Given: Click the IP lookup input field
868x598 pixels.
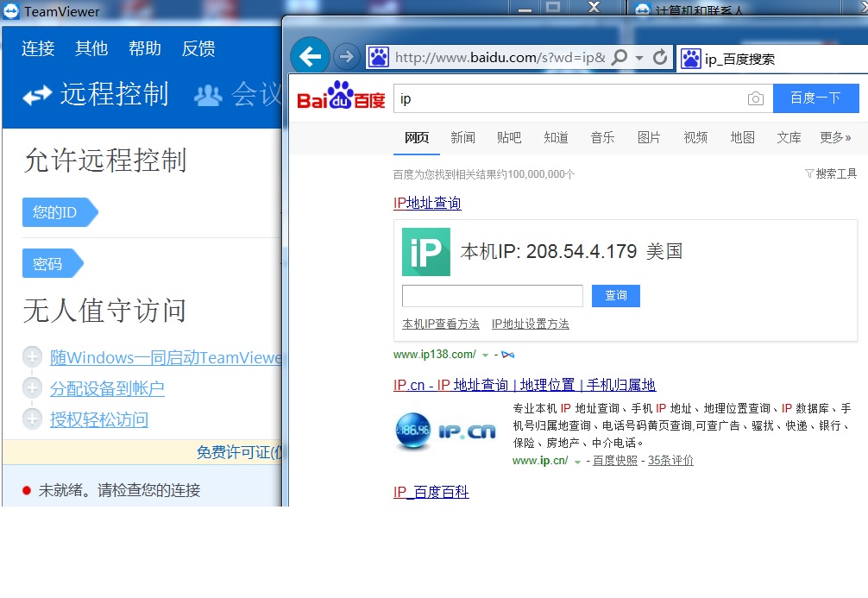Looking at the screenshot, I should tap(492, 296).
